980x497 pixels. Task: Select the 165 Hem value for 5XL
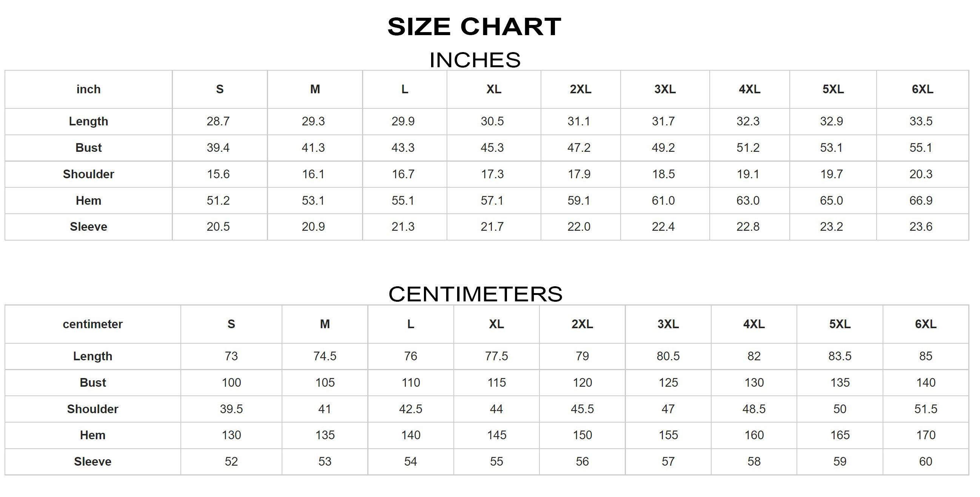(840, 435)
